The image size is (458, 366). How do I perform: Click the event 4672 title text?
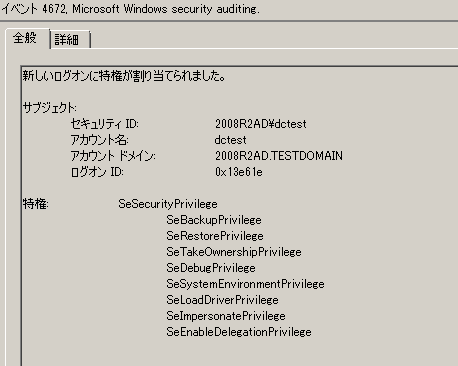pyautogui.click(x=130, y=9)
